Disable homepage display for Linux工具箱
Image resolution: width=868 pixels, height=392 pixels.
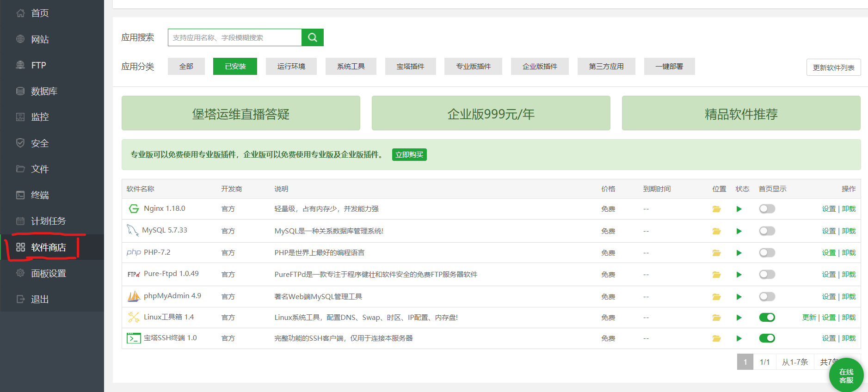[767, 318]
